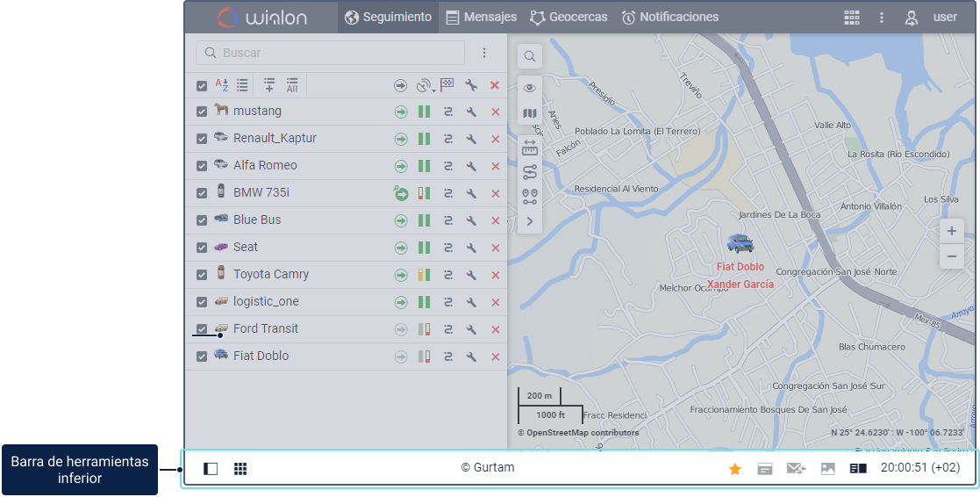Click the header wrench properties icon
Image resolution: width=980 pixels, height=497 pixels.
tap(470, 86)
